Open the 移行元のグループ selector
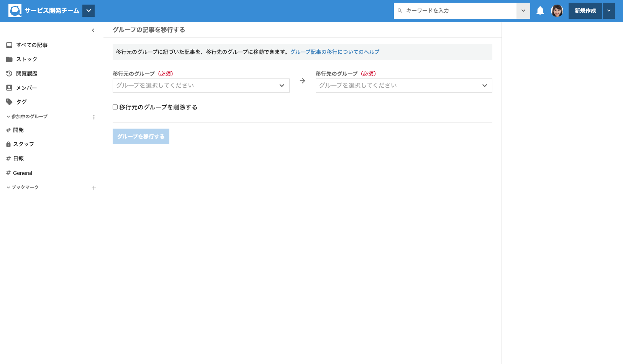The height and width of the screenshot is (364, 623). [201, 85]
